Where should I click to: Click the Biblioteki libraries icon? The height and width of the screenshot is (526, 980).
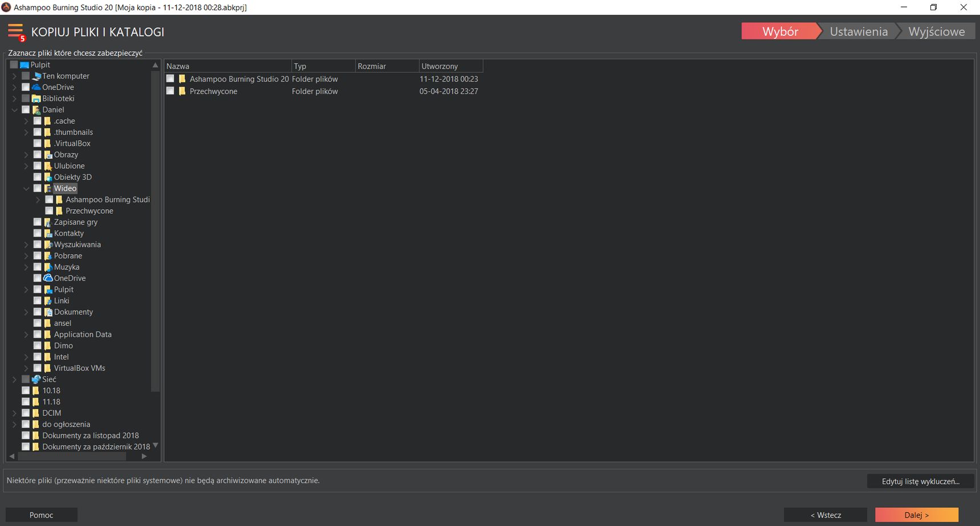click(37, 99)
